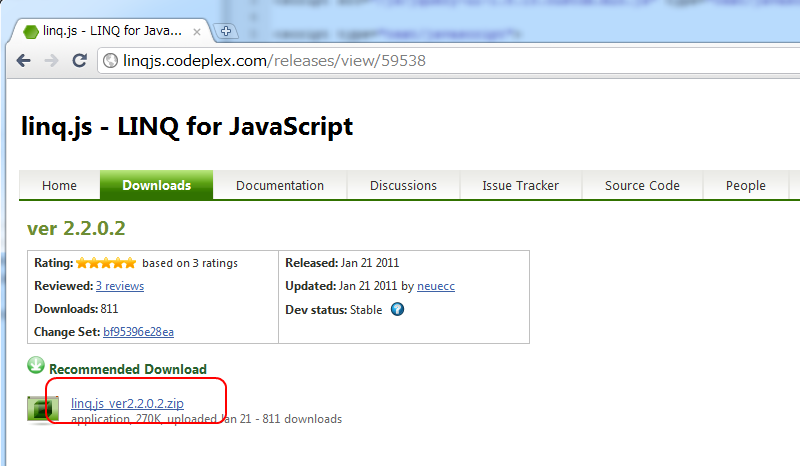800x466 pixels.
Task: Open the Documentation tab
Action: point(280,185)
